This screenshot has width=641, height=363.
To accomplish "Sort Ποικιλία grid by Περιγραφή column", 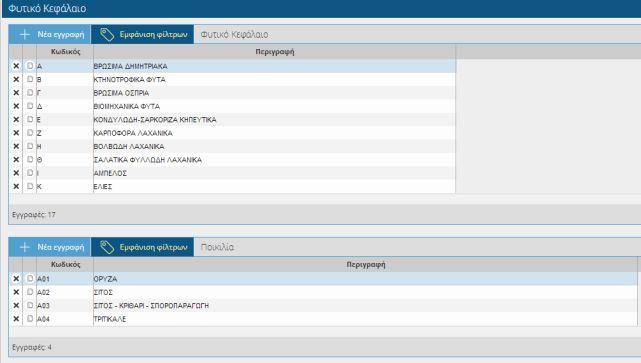I will pos(365,264).
